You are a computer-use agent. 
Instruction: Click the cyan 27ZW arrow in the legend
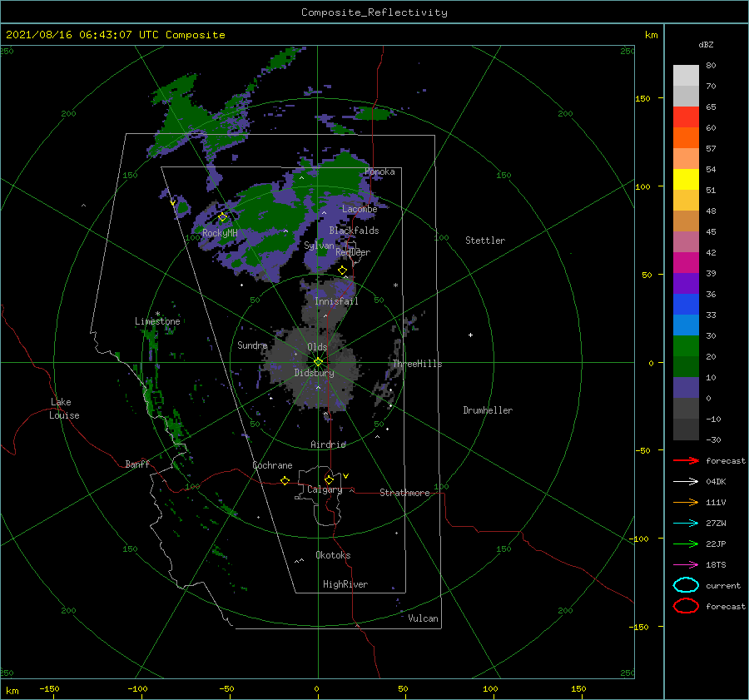click(686, 524)
